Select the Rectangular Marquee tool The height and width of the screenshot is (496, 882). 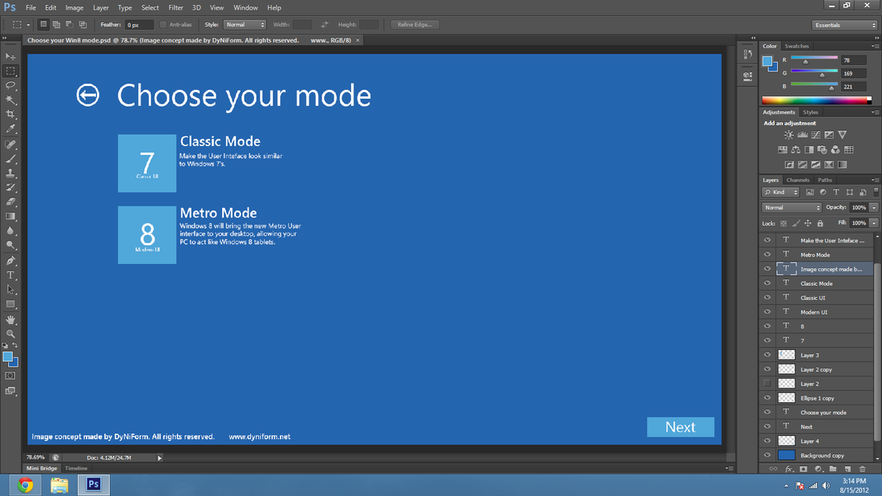coord(11,71)
